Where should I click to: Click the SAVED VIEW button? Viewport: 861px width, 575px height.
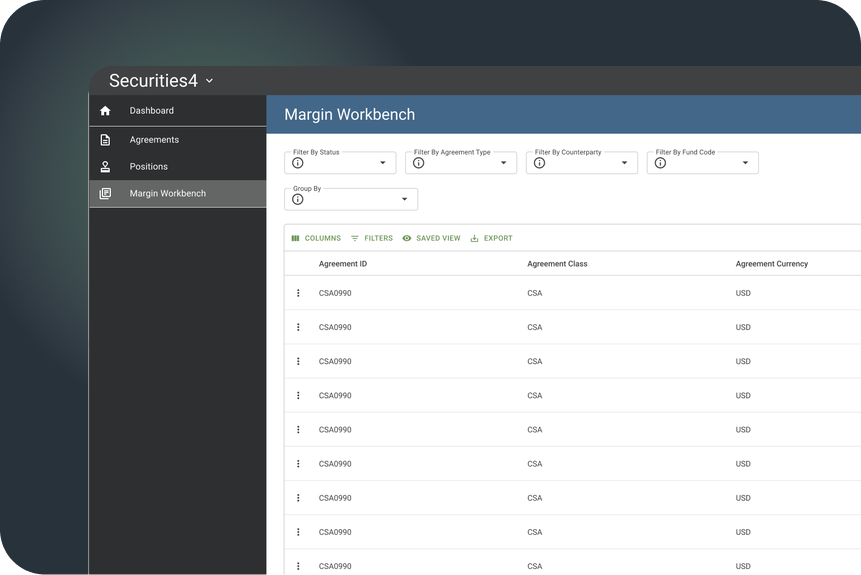(x=431, y=238)
